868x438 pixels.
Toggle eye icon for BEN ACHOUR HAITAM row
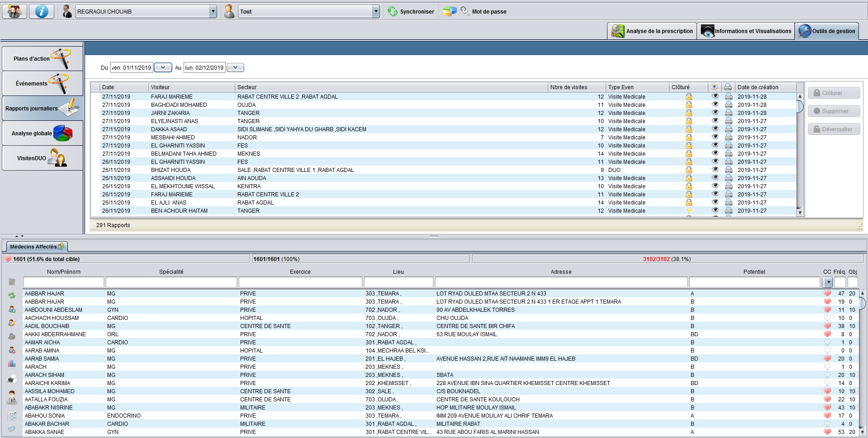[715, 210]
